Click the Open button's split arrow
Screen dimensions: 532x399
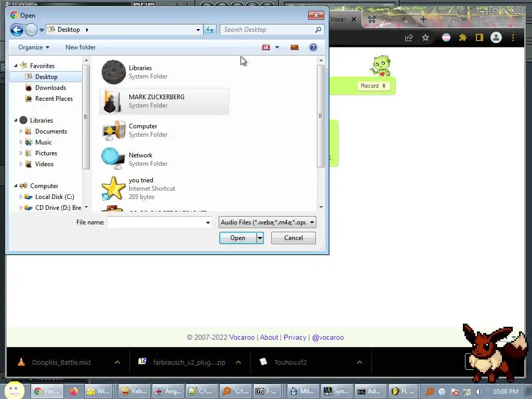260,238
